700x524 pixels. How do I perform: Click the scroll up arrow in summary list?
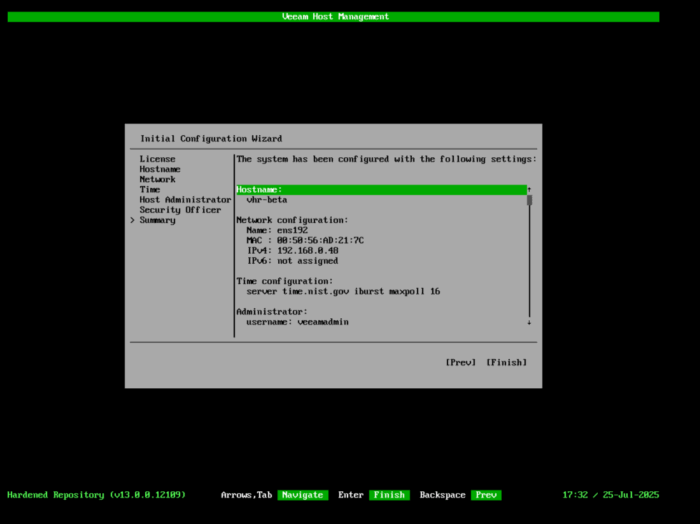pos(529,190)
